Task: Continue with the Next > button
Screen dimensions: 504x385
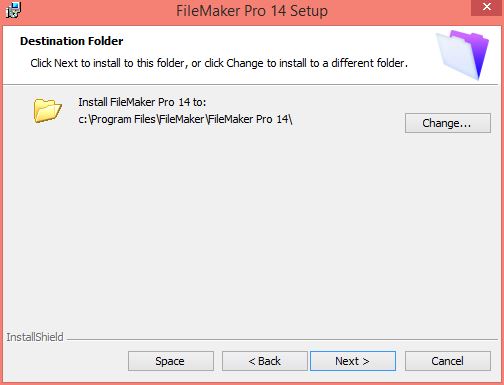Action: [353, 361]
